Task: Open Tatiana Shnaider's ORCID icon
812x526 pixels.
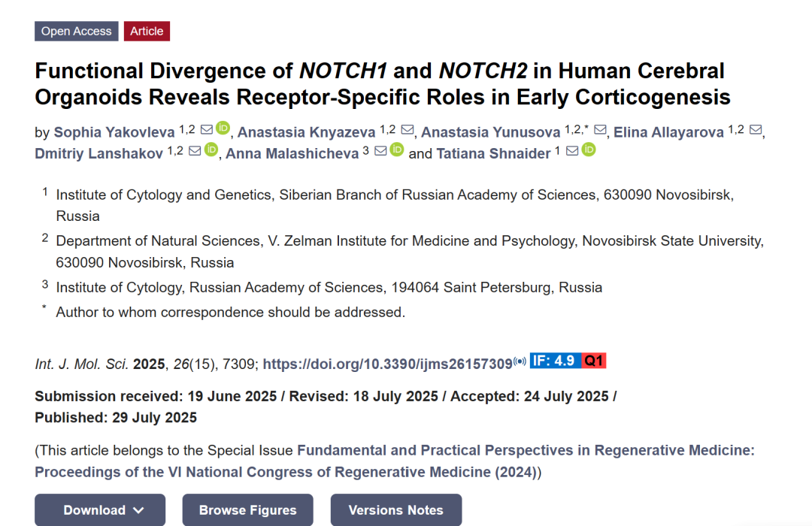Action: point(589,150)
